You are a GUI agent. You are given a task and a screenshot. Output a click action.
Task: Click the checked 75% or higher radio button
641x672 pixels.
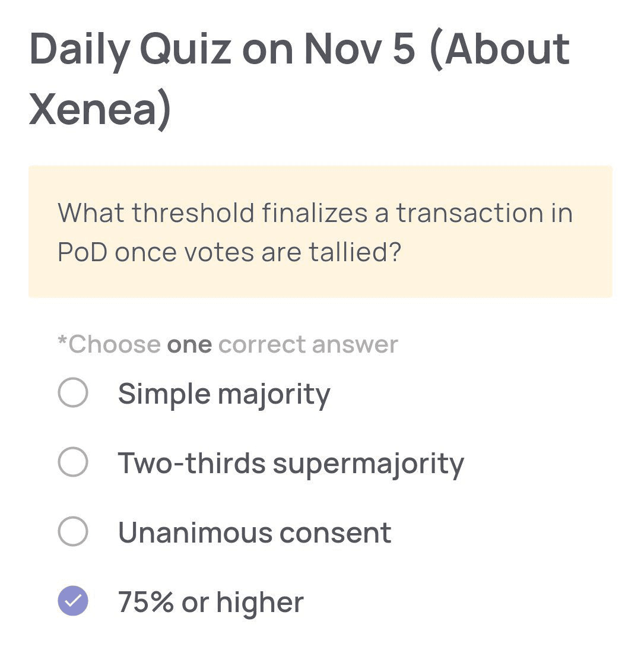tap(73, 601)
